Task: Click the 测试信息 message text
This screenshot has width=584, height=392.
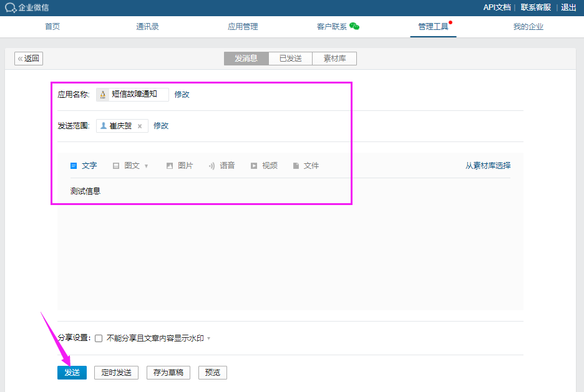Action: coord(85,191)
